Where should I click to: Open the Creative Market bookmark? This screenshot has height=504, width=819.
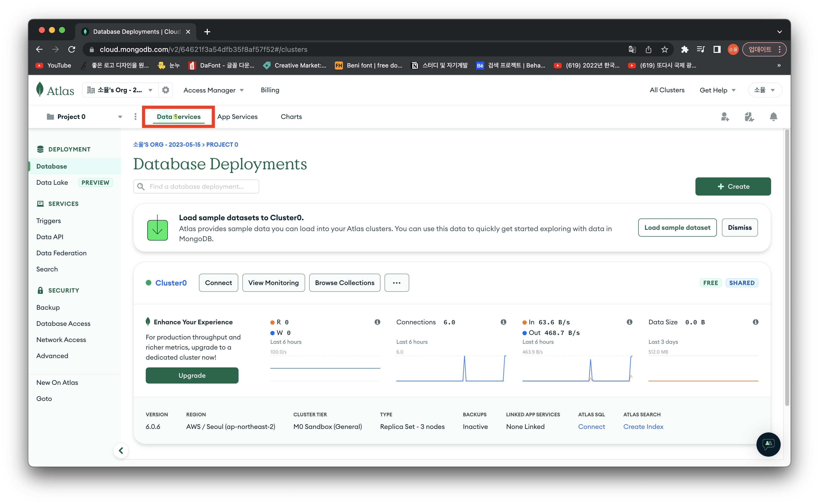coord(295,65)
